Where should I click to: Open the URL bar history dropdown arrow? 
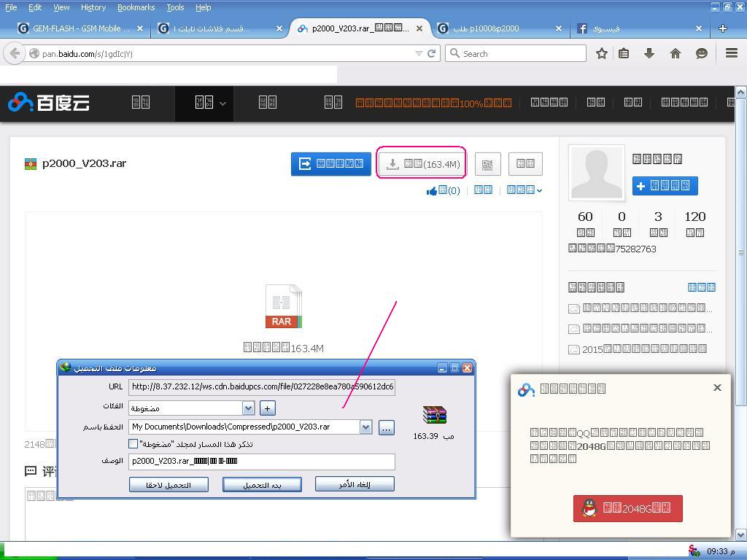click(419, 53)
